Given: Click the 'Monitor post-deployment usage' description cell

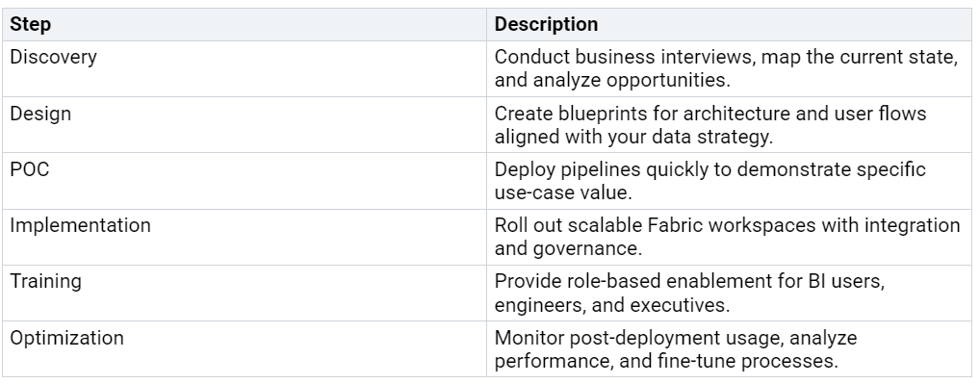Looking at the screenshot, I should [x=729, y=349].
